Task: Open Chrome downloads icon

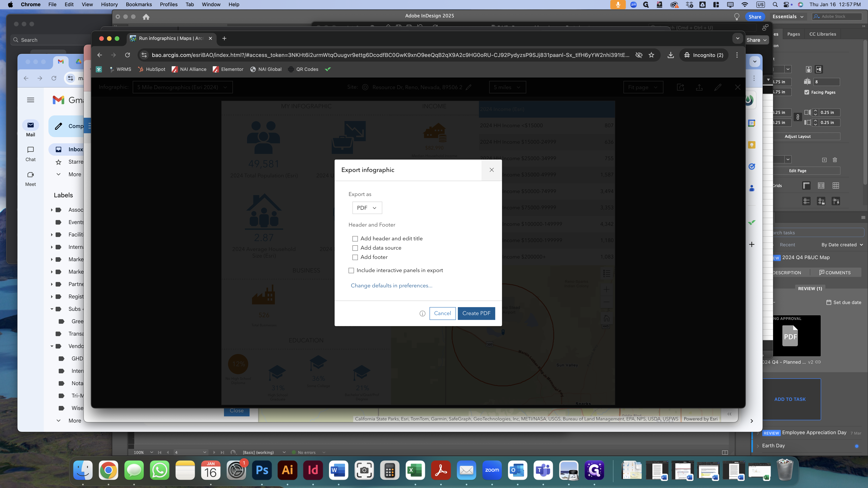Action: click(671, 55)
